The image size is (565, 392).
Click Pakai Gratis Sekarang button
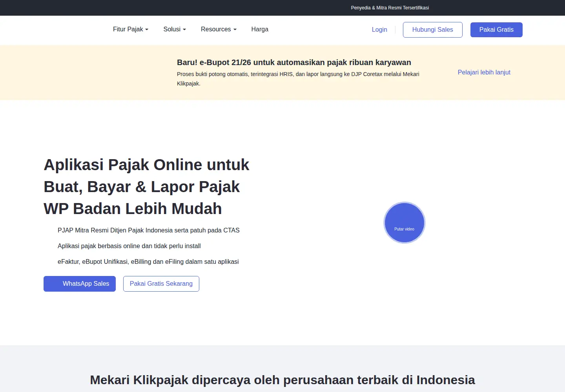click(161, 284)
